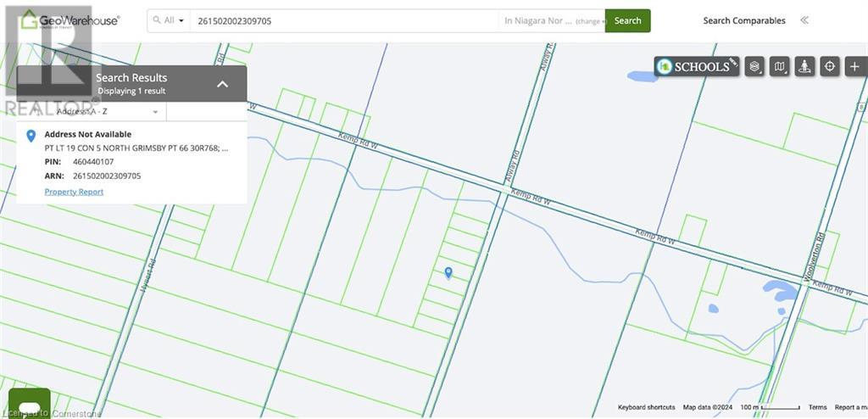Collapse the side panel with double chevron
Viewport: 868px width, 419px height.
[x=804, y=20]
